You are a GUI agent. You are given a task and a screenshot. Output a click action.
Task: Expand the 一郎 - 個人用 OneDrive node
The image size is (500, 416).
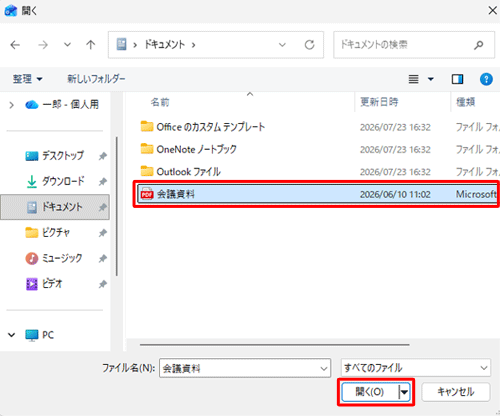coord(12,105)
